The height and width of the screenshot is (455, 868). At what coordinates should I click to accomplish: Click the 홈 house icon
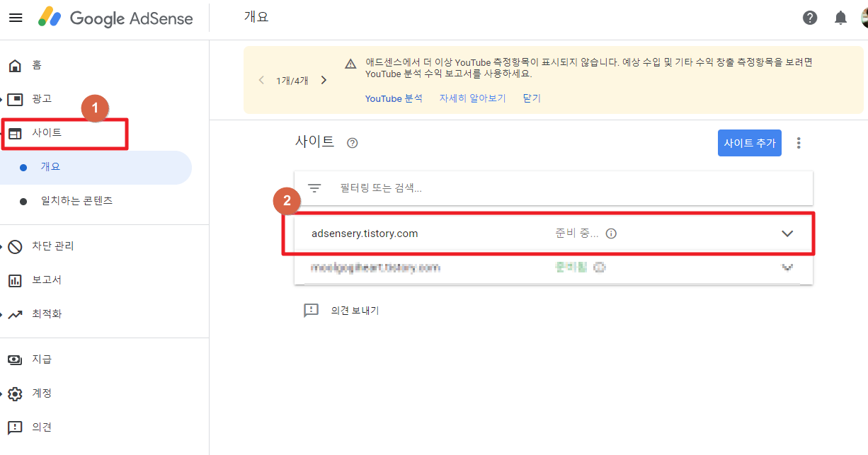coord(15,66)
